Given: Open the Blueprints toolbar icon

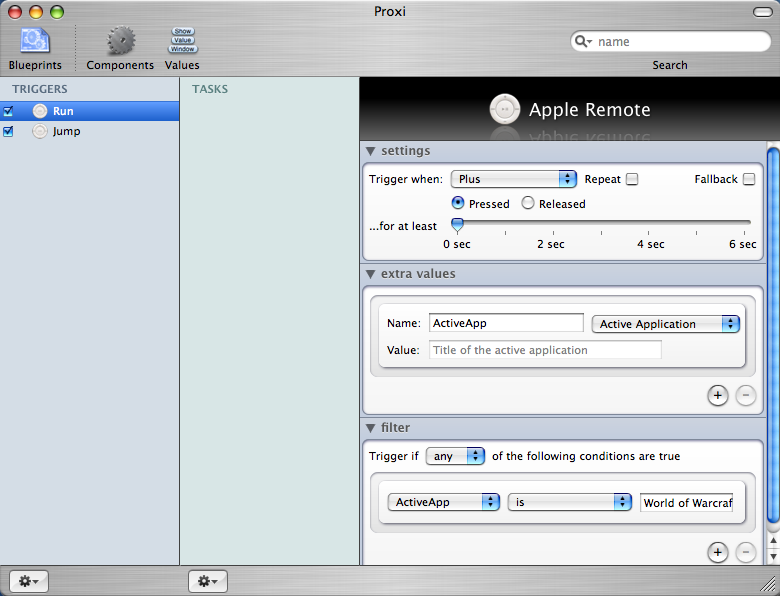Looking at the screenshot, I should point(35,40).
